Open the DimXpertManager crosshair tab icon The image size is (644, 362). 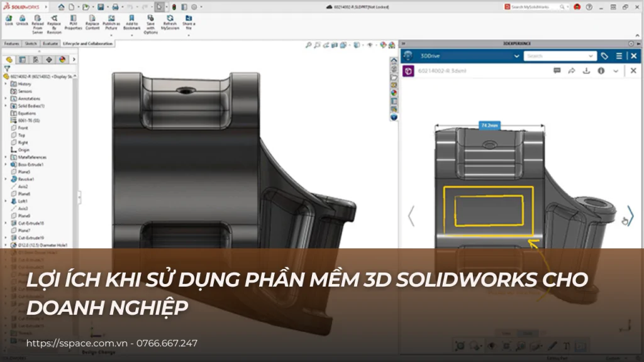tap(49, 60)
